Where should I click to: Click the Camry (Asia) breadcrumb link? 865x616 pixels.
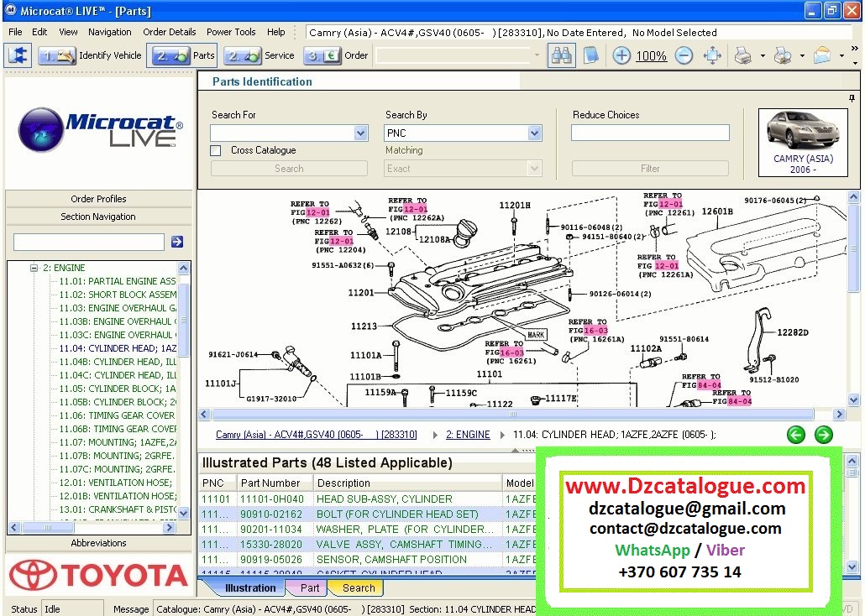pyautogui.click(x=316, y=435)
